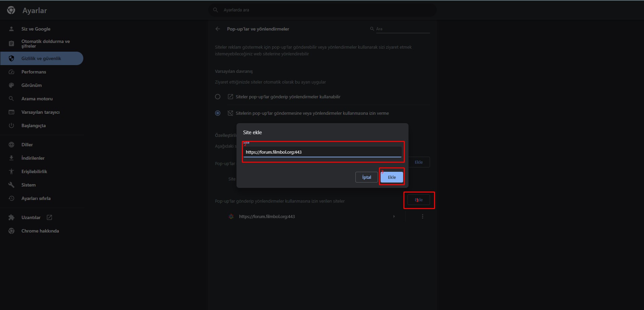Confirm with the blue Ekle button
644x310 pixels.
pyautogui.click(x=392, y=177)
